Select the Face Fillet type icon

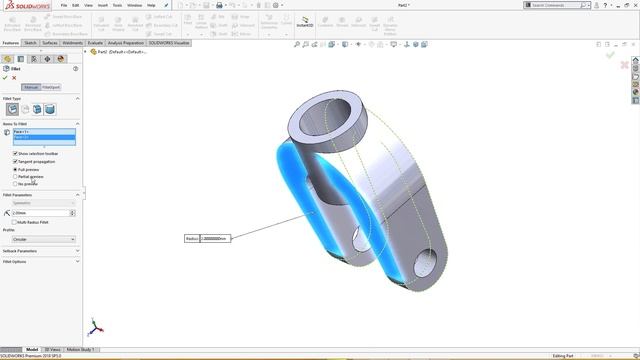tap(37, 109)
